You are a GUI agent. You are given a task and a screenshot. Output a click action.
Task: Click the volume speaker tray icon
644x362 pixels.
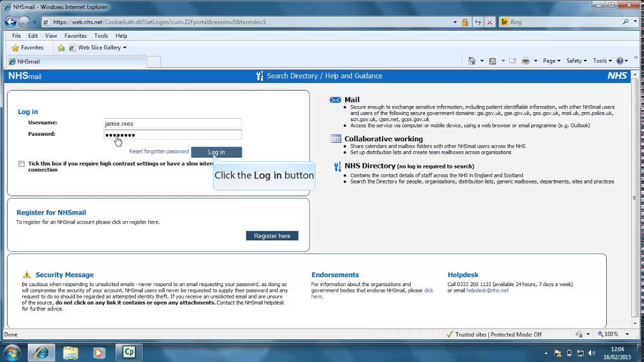[591, 353]
